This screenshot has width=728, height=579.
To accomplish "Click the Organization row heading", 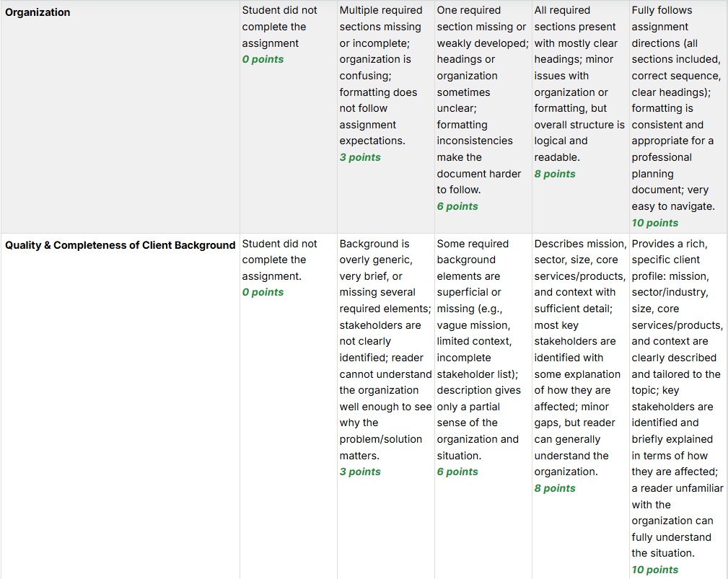I will 38,12.
